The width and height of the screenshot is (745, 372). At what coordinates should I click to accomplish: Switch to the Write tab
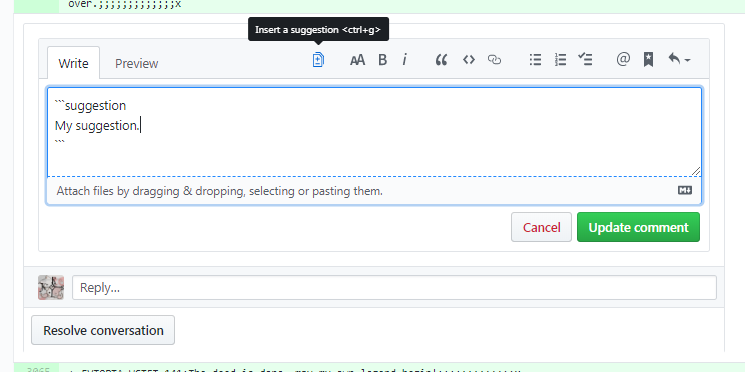73,63
